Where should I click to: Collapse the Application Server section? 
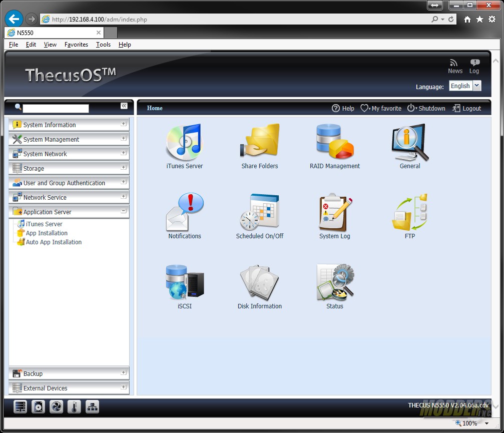click(x=123, y=211)
